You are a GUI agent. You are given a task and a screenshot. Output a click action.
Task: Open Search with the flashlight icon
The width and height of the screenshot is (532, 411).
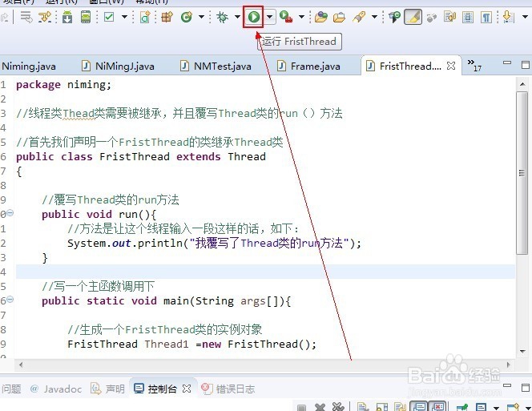click(x=359, y=17)
